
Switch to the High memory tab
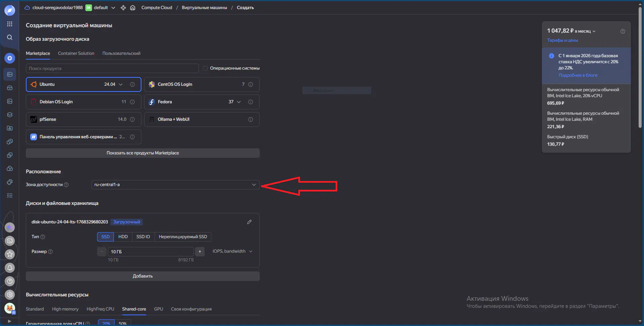pos(65,309)
